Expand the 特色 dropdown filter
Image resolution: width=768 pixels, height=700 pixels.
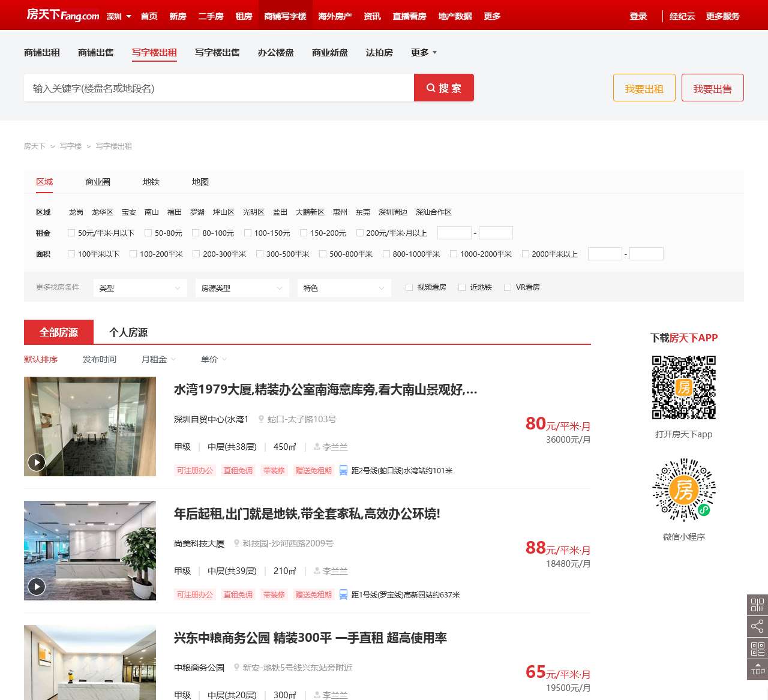tap(344, 288)
